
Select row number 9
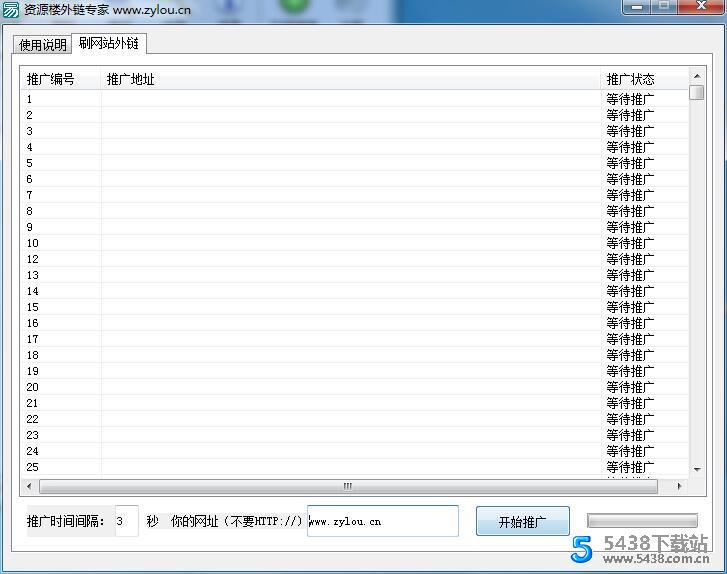pyautogui.click(x=355, y=227)
